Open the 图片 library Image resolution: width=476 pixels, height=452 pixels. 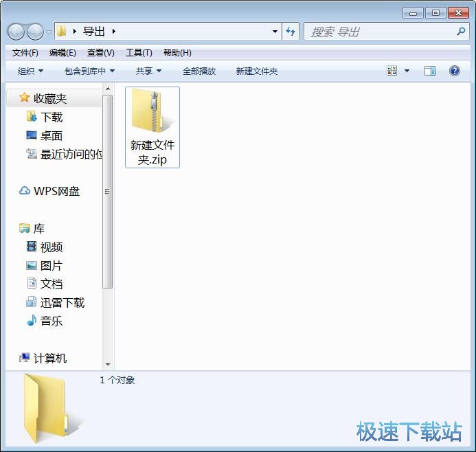[52, 266]
